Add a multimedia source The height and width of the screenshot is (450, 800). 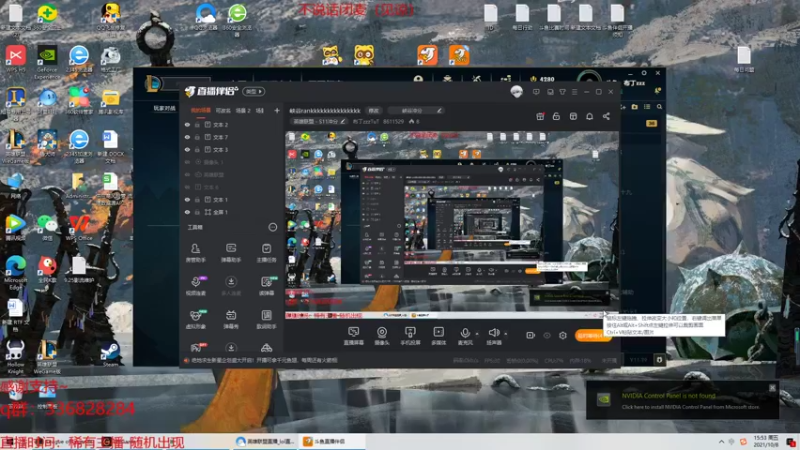[x=439, y=336]
